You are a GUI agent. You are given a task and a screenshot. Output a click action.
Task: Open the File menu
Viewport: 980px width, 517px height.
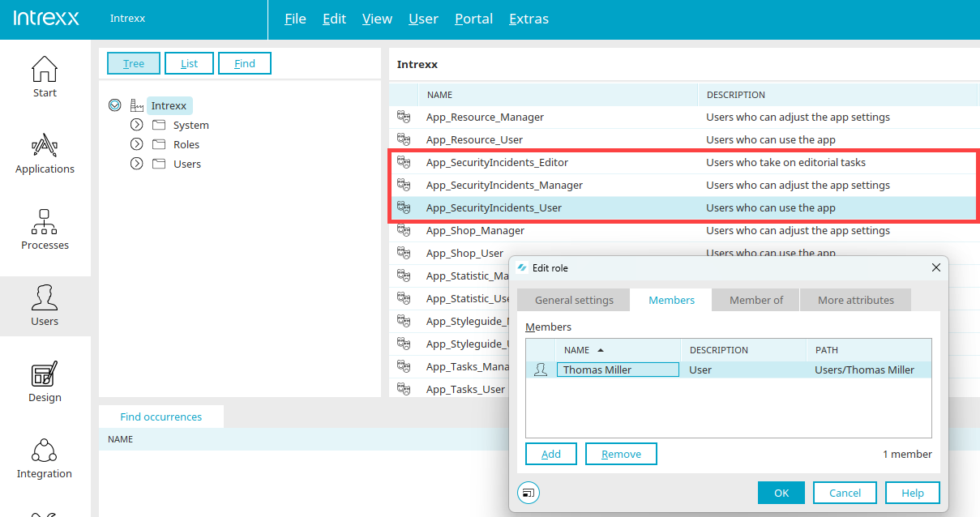point(295,19)
